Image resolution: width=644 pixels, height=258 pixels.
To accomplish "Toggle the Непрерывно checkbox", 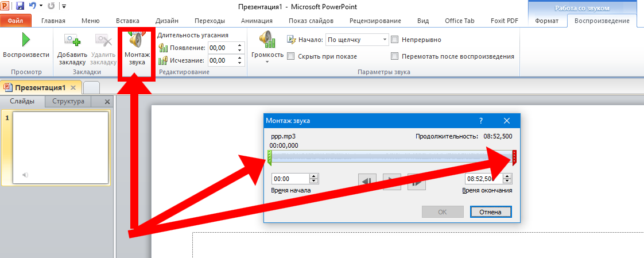I will point(395,40).
